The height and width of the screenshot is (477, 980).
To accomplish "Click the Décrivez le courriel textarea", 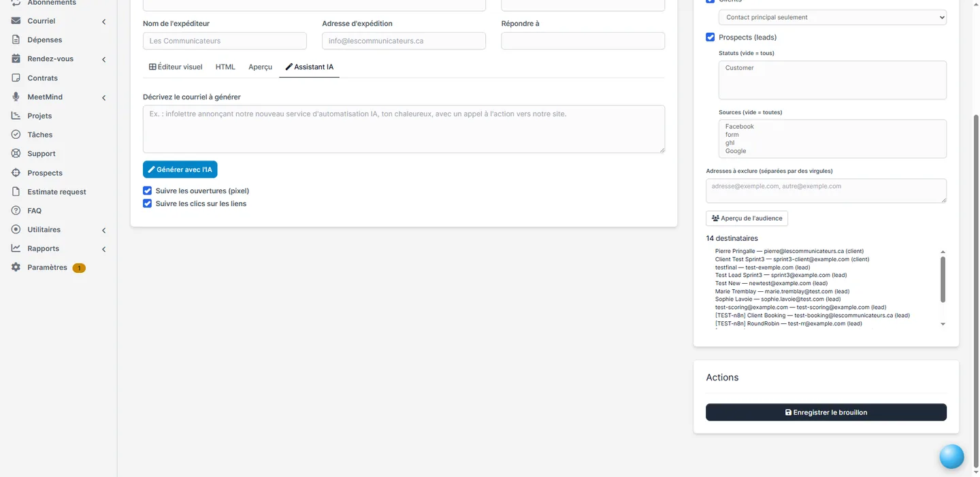I will click(x=404, y=129).
